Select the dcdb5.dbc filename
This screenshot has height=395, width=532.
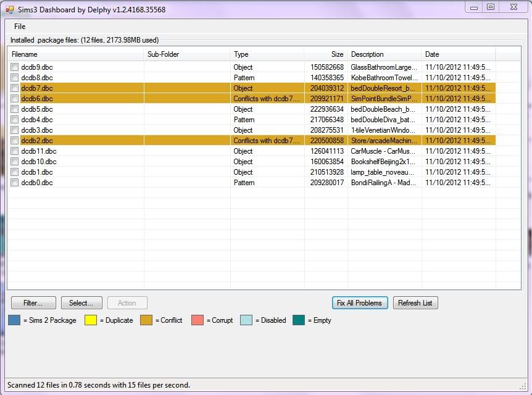click(x=37, y=109)
